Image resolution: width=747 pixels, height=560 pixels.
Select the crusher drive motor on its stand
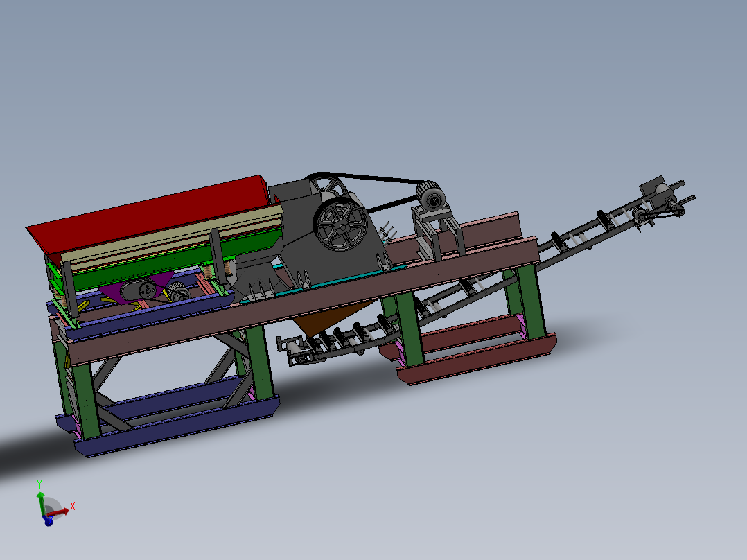pos(431,196)
